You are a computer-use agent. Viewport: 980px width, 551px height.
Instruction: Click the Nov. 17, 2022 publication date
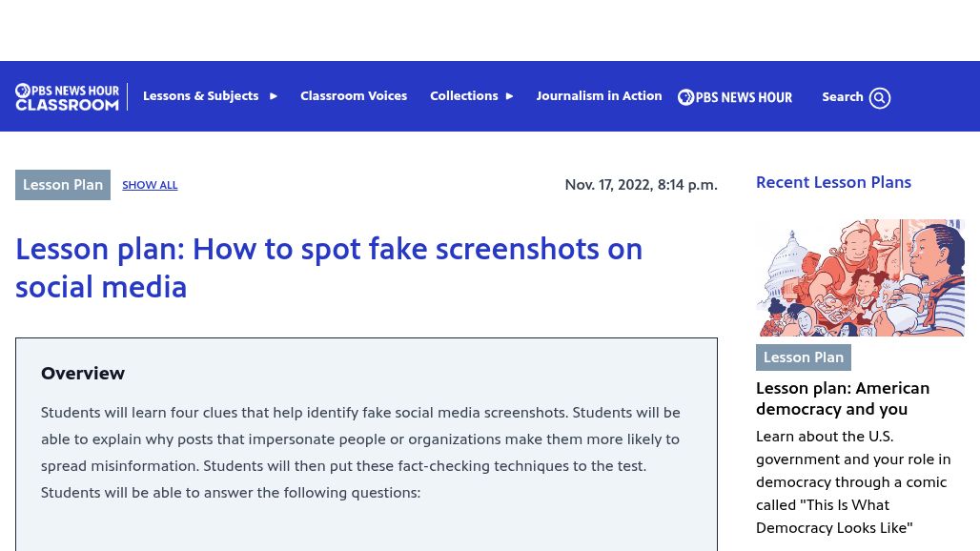(642, 185)
